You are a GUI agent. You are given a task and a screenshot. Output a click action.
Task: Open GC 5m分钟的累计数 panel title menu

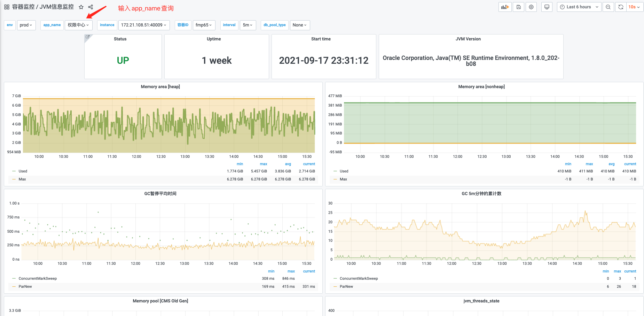tap(481, 194)
